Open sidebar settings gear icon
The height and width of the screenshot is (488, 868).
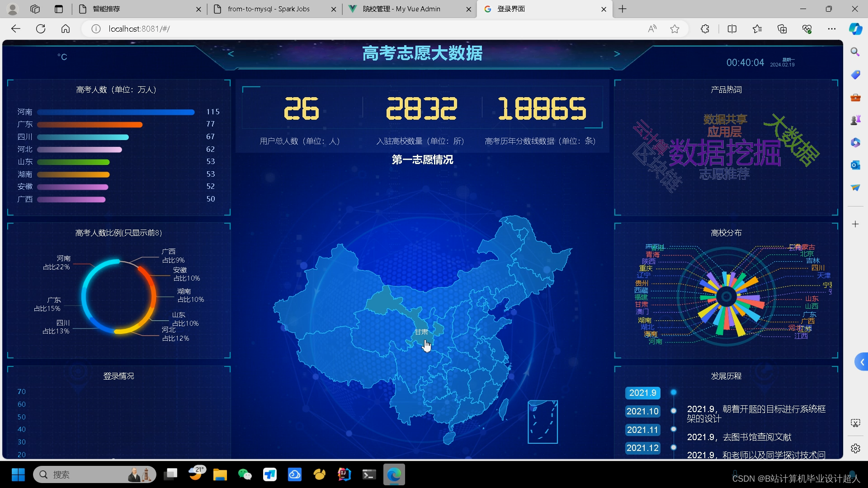855,448
